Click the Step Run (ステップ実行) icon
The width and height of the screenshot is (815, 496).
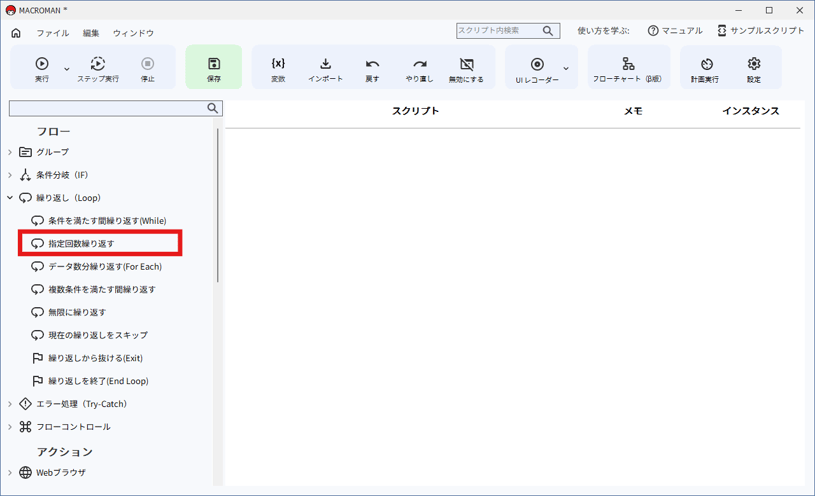pos(98,64)
